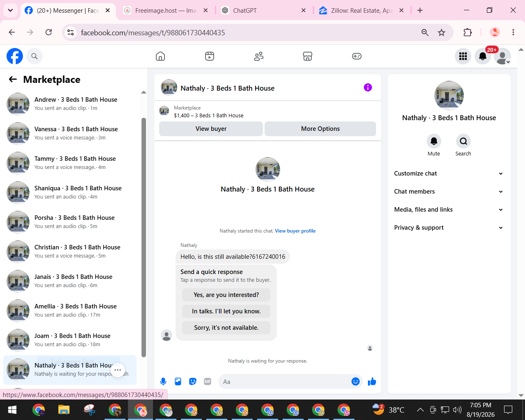The image size is (525, 420).
Task: Select the Messenger Facebook tab
Action: coord(68,10)
